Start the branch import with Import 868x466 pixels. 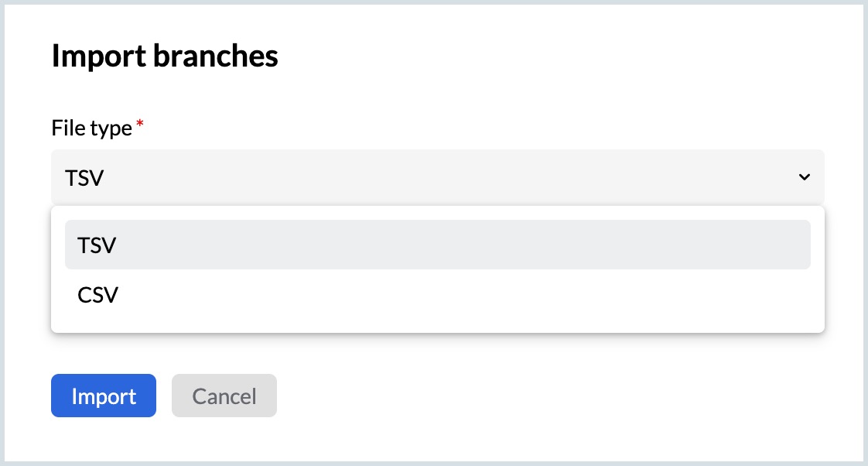(x=104, y=396)
